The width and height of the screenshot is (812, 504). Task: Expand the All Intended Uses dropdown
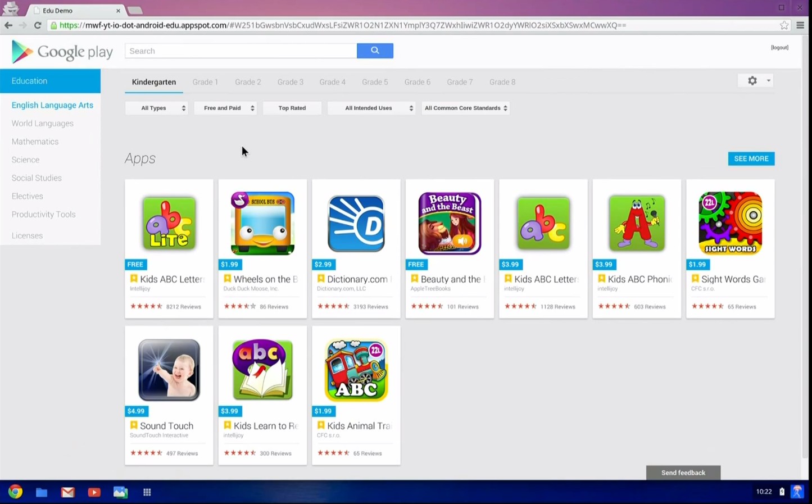coord(372,108)
